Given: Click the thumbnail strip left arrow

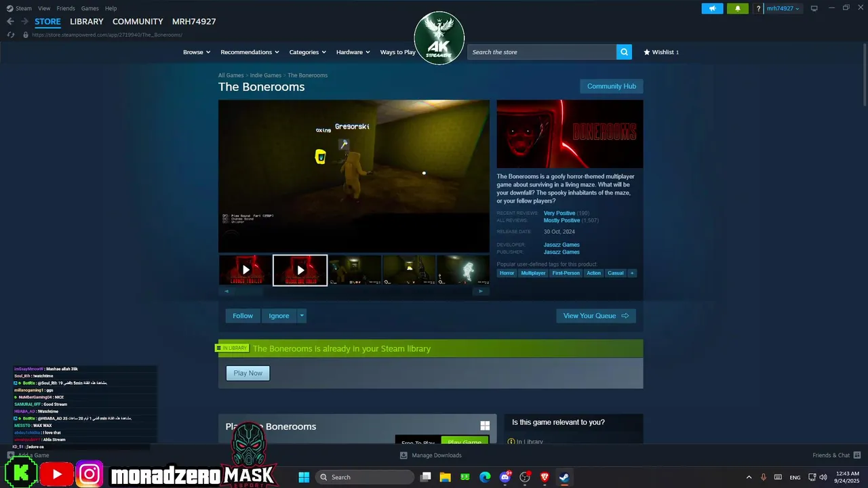Looking at the screenshot, I should [x=226, y=291].
